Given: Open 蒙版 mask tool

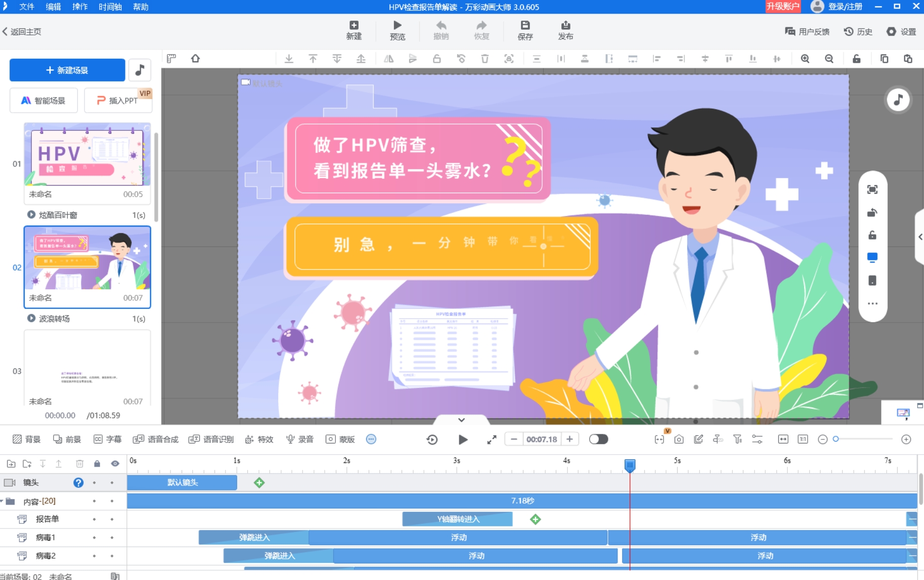Looking at the screenshot, I should tap(340, 439).
